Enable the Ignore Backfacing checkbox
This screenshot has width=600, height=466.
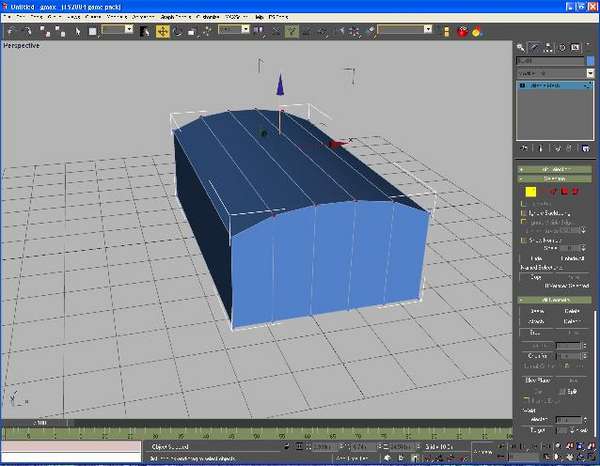tap(523, 213)
